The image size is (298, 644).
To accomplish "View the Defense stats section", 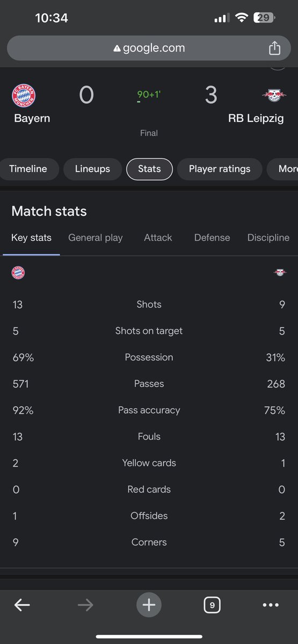I will 212,238.
